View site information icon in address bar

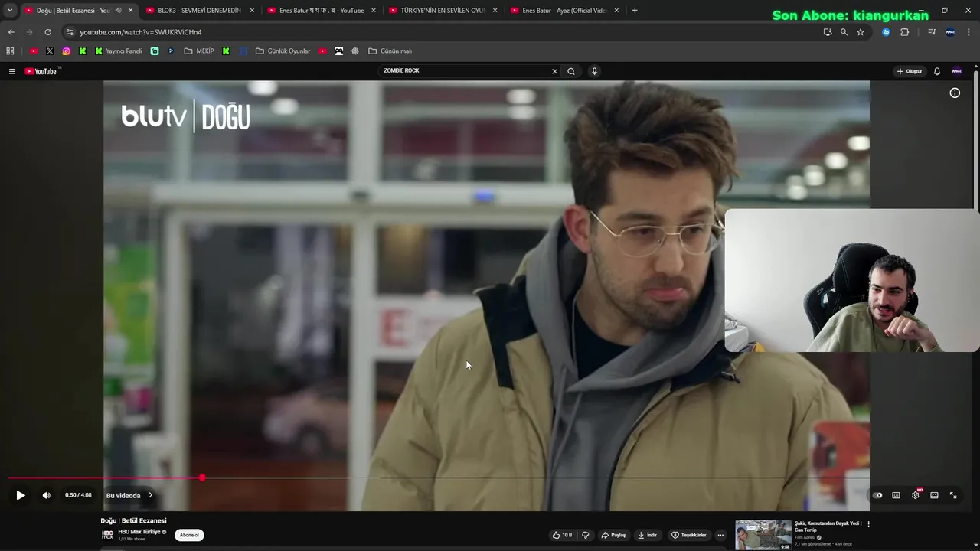(x=70, y=32)
